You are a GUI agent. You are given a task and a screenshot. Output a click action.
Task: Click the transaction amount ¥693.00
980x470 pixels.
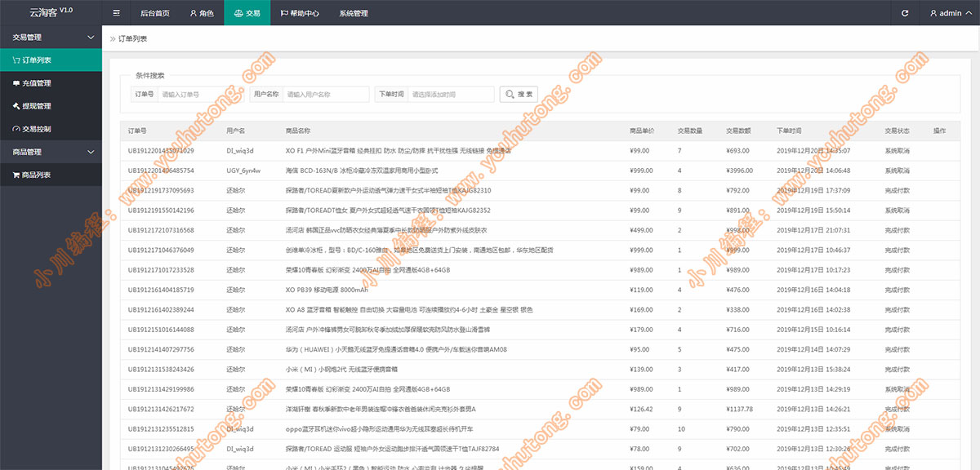(x=737, y=151)
